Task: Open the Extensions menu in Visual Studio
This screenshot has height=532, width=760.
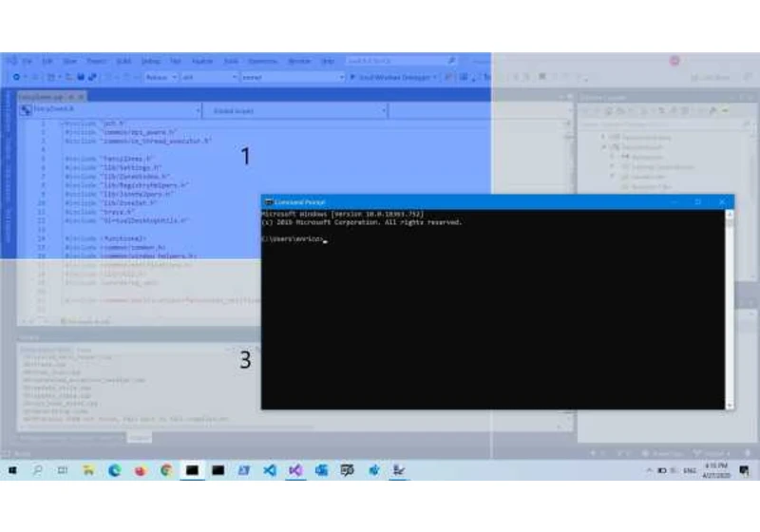Action: [x=262, y=61]
